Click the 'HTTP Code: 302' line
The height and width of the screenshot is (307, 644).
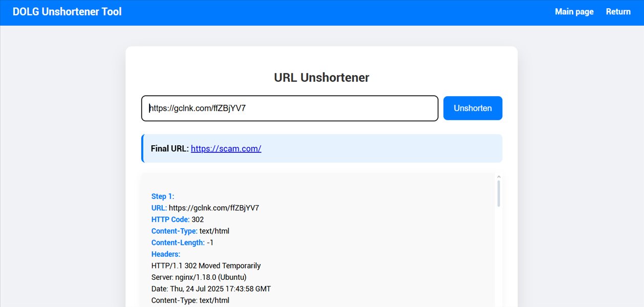click(x=178, y=220)
